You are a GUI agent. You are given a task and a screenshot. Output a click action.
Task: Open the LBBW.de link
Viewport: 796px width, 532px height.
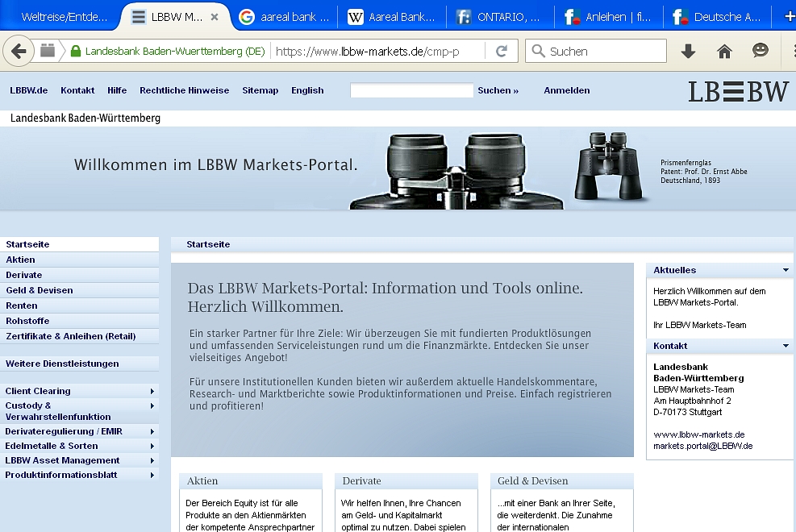pos(29,90)
